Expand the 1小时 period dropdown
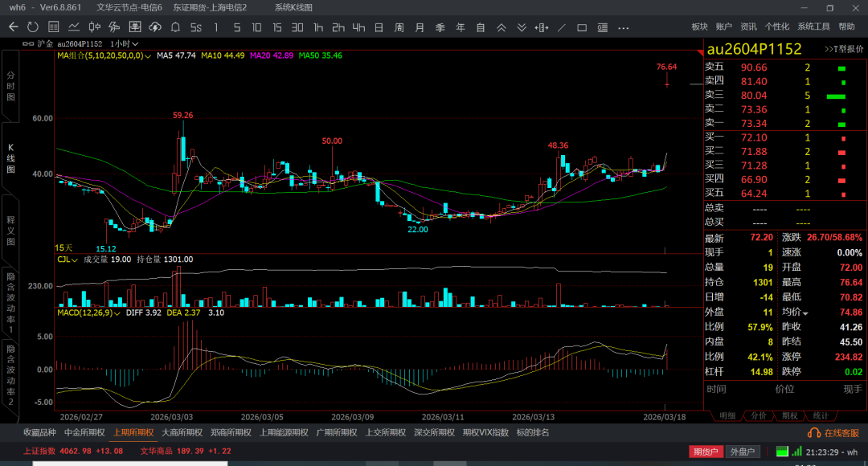The image size is (868, 466). pos(124,43)
